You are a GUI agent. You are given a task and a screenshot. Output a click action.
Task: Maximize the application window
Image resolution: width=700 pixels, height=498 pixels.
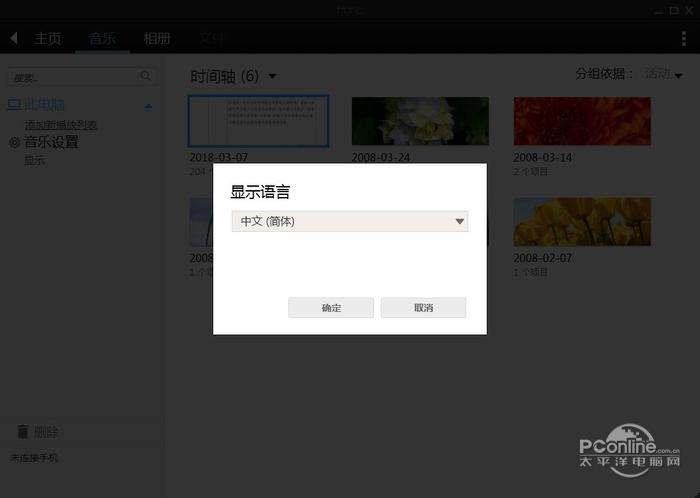click(x=674, y=11)
